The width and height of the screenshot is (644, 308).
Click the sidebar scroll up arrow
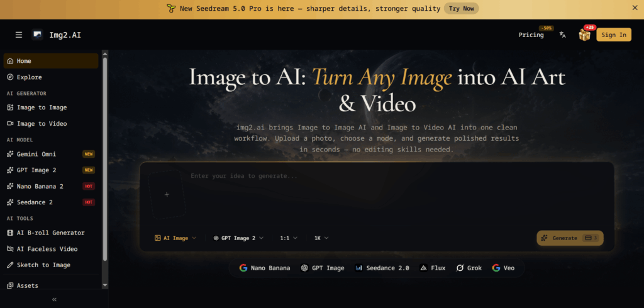105,53
